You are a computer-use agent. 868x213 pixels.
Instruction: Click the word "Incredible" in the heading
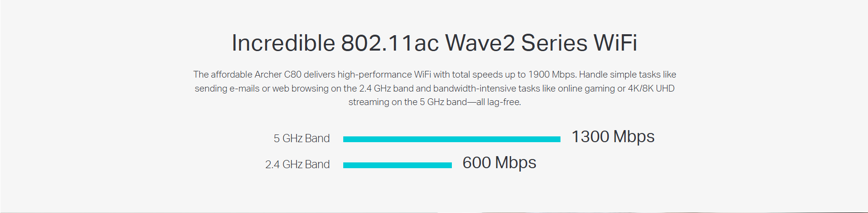click(x=283, y=43)
